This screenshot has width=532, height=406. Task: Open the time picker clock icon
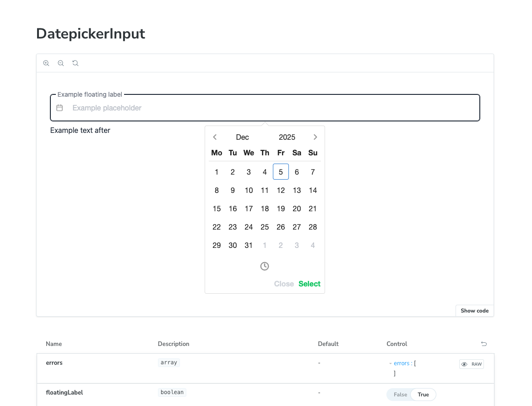click(265, 266)
